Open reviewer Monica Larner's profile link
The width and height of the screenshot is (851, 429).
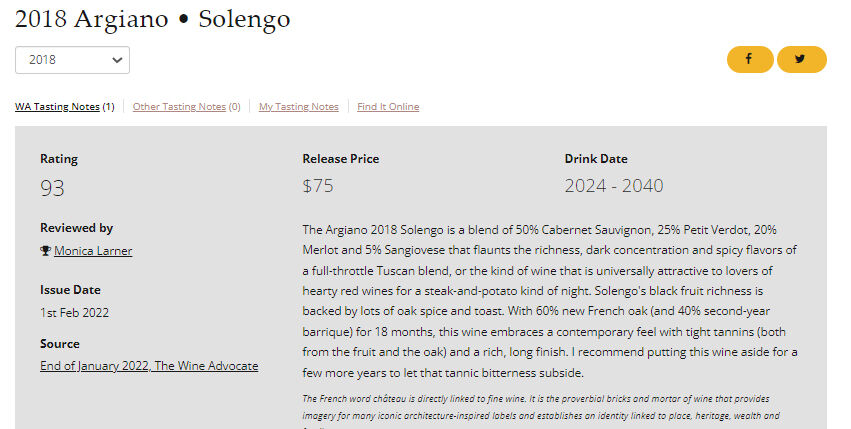point(93,251)
